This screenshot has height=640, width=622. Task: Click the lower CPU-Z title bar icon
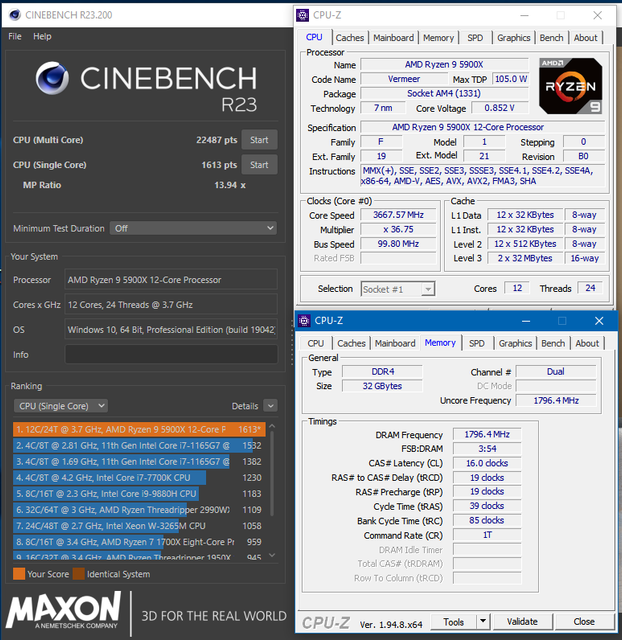tap(304, 321)
